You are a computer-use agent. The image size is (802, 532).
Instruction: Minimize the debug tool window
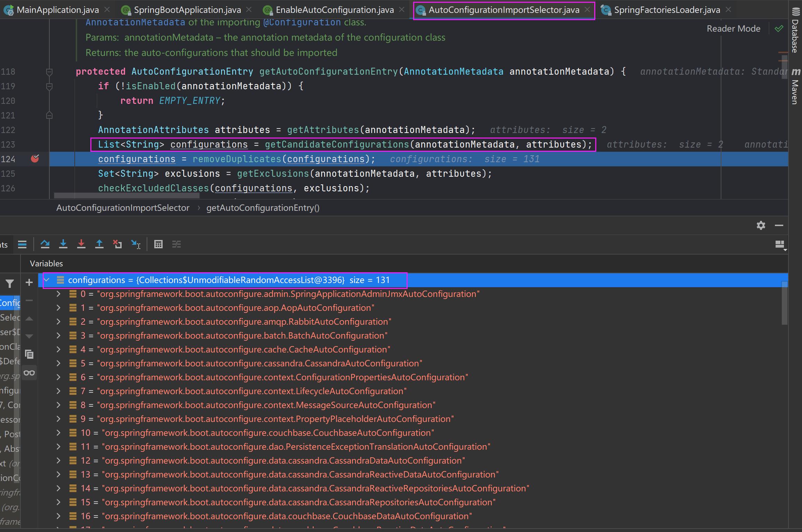[x=779, y=225]
